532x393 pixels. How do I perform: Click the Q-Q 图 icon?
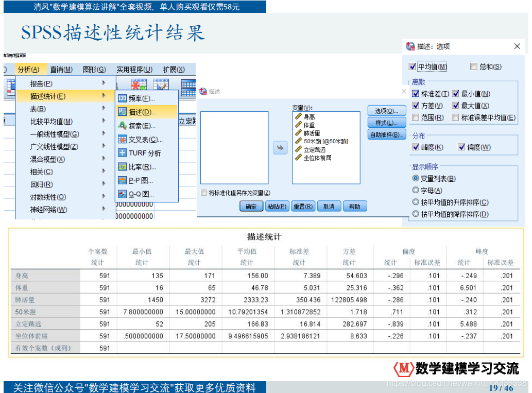(x=122, y=194)
